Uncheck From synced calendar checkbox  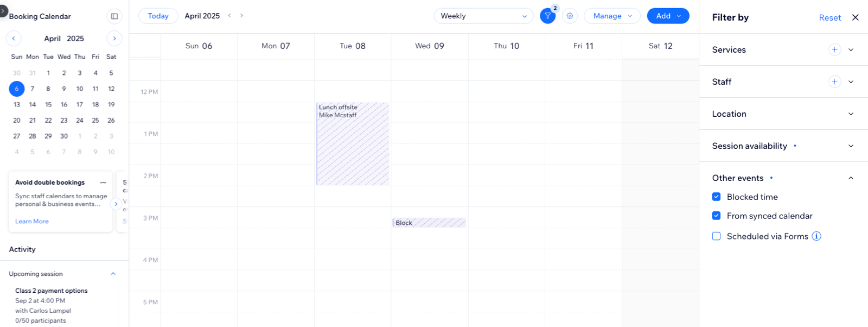pos(716,216)
